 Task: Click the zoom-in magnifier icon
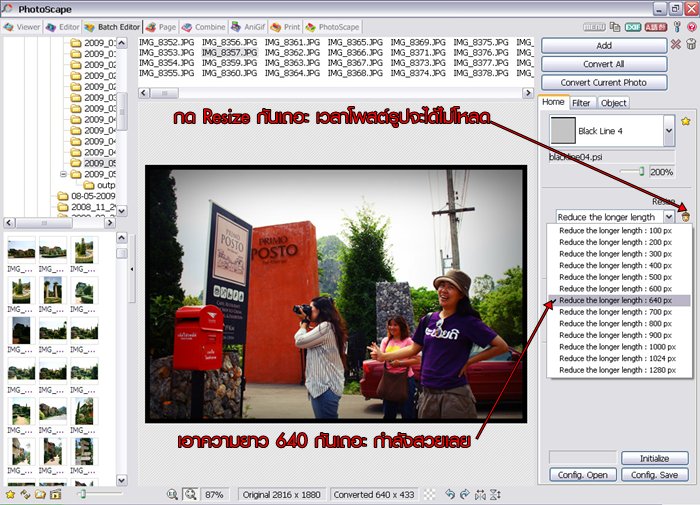coord(172,494)
